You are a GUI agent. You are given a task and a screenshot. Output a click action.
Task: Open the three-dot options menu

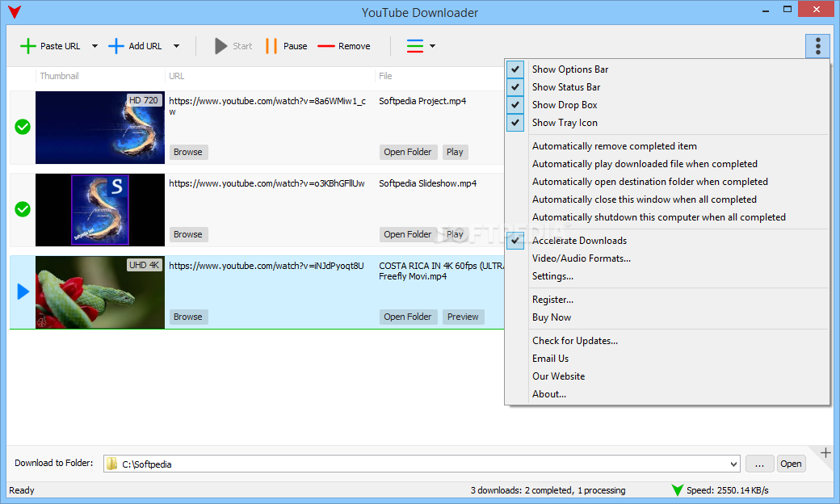817,46
